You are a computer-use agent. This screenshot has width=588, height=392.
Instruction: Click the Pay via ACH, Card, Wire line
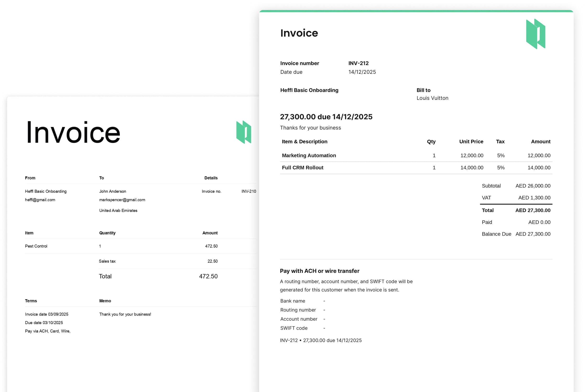[48, 331]
